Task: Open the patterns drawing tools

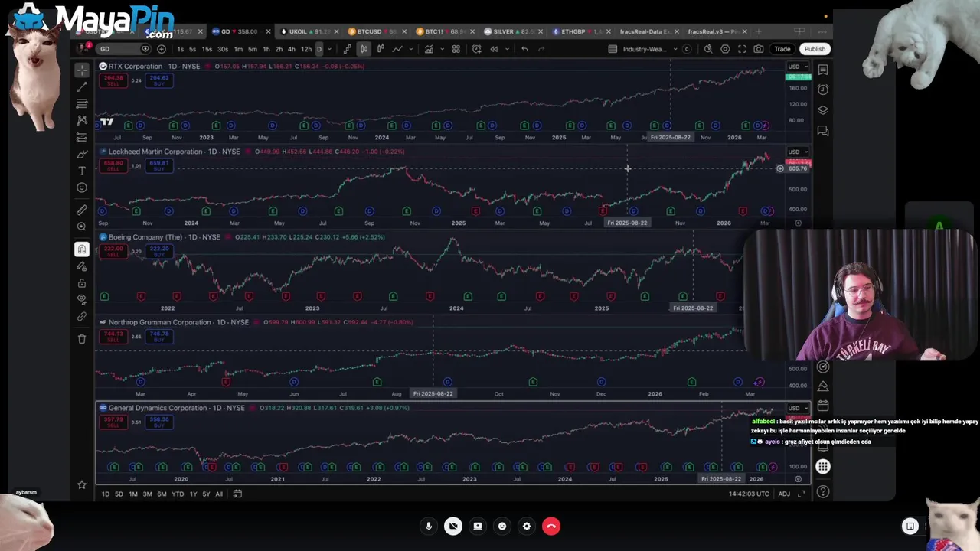Action: [x=82, y=121]
